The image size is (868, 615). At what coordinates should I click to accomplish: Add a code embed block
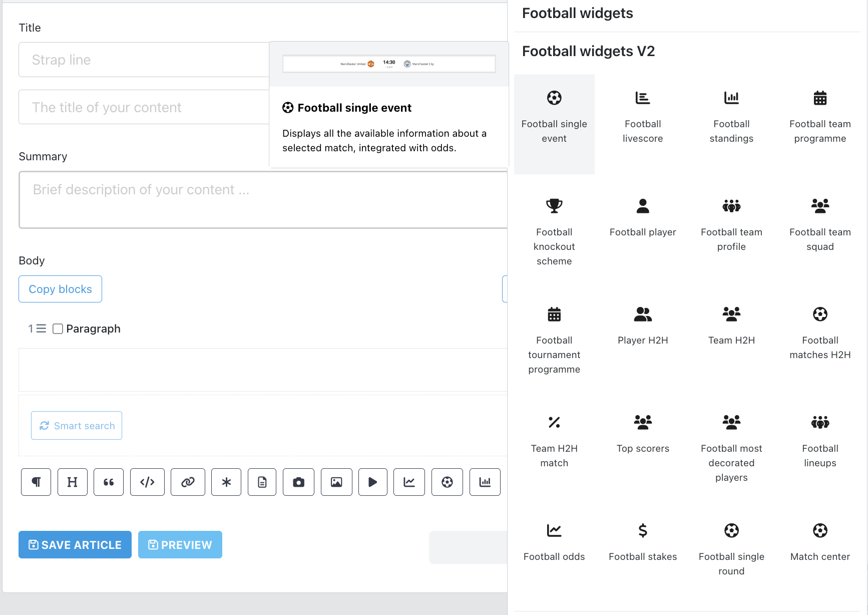pyautogui.click(x=147, y=482)
